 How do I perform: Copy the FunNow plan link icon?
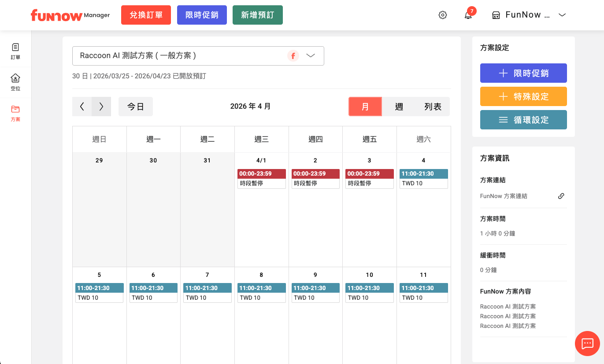[x=561, y=196]
